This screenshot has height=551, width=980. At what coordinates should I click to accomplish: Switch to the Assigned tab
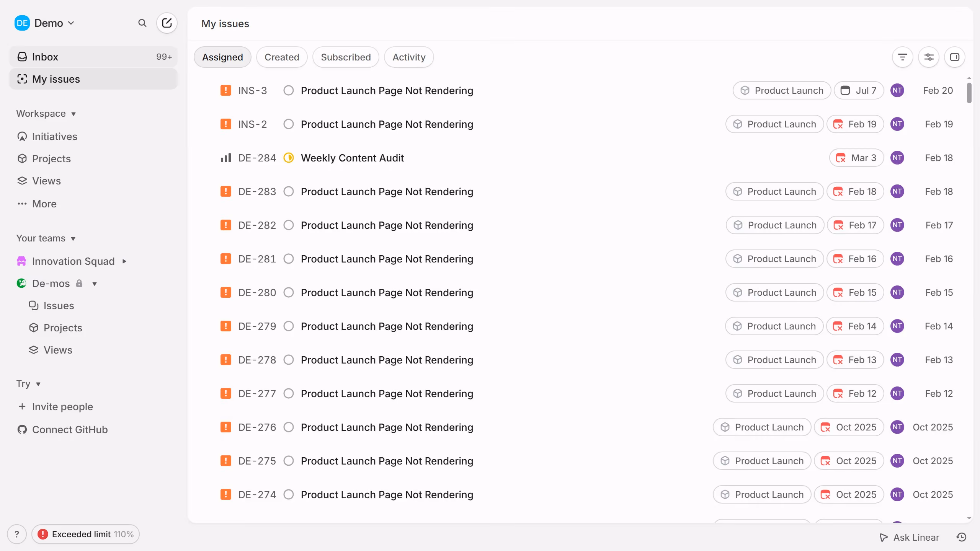[222, 57]
